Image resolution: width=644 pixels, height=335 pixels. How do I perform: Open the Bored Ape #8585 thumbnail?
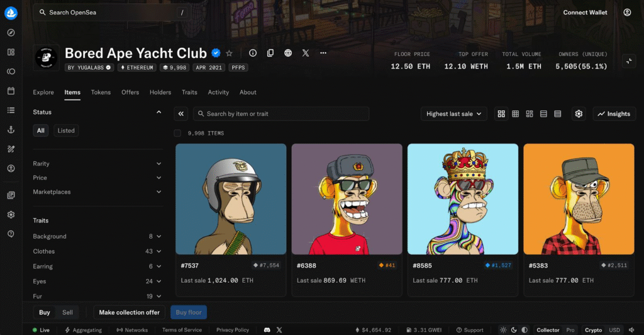[x=463, y=199]
